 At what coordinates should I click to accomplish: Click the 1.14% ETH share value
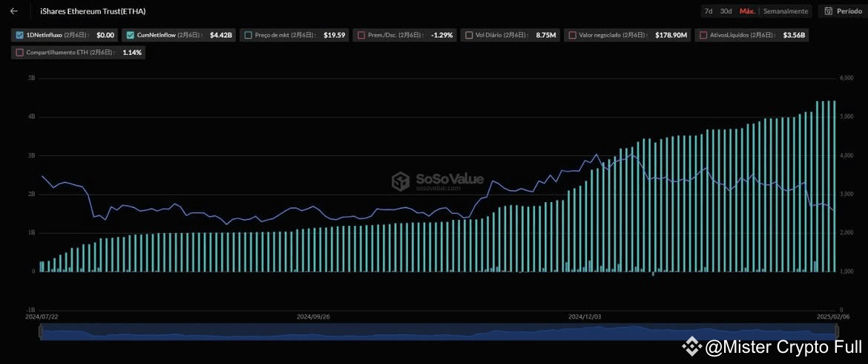[132, 53]
